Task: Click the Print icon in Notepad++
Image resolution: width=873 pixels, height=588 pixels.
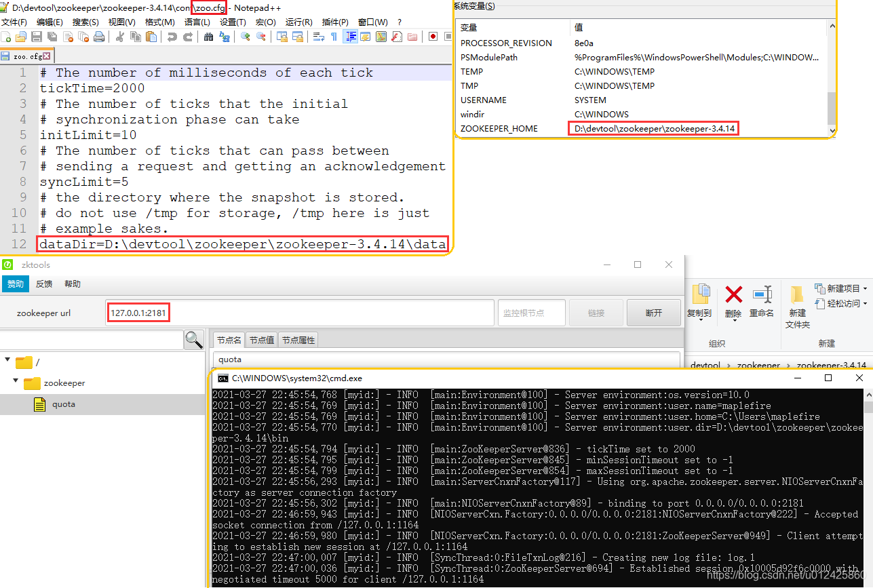Action: tap(99, 37)
